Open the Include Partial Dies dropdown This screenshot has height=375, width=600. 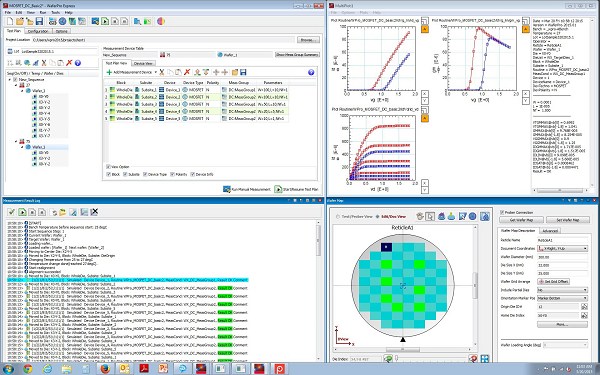coord(562,290)
